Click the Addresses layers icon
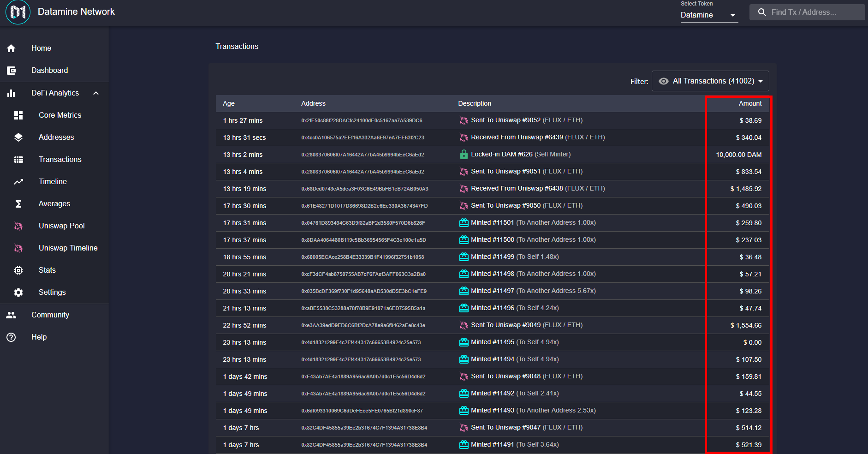The height and width of the screenshot is (454, 868). pyautogui.click(x=18, y=137)
